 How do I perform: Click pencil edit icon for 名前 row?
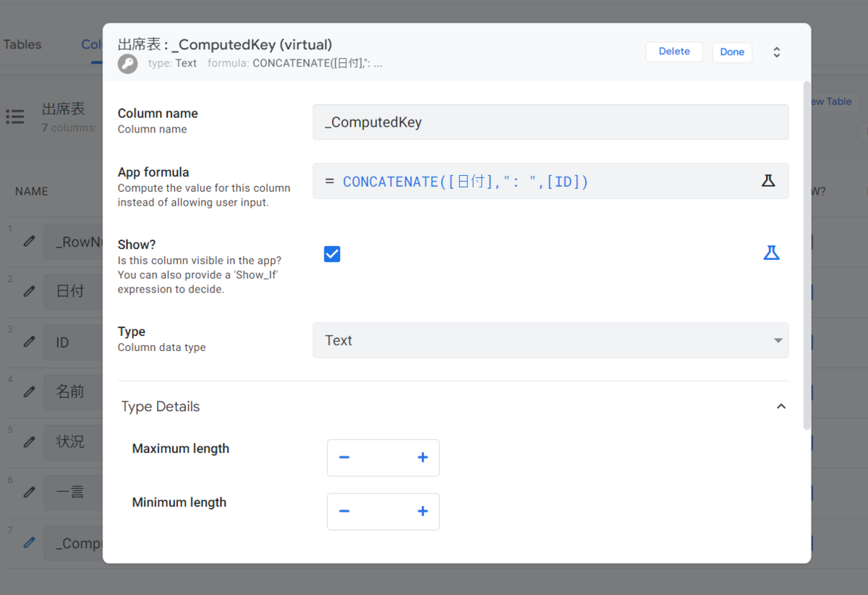pyautogui.click(x=29, y=392)
